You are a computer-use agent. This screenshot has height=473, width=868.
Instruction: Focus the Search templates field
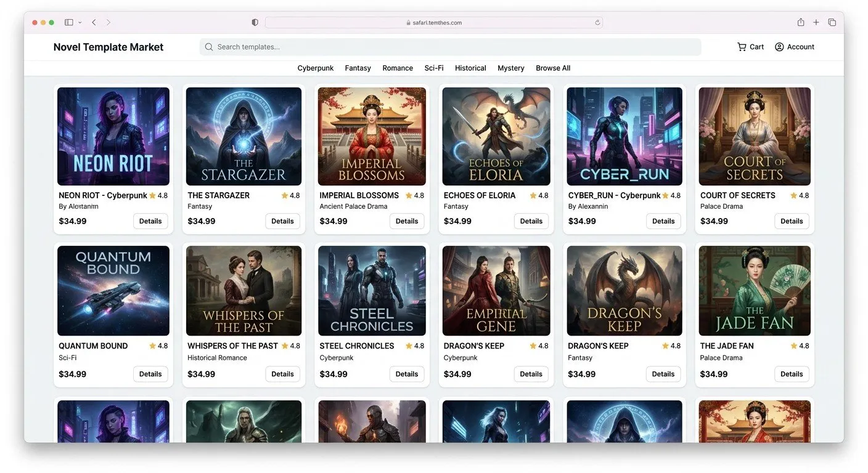[x=450, y=47]
